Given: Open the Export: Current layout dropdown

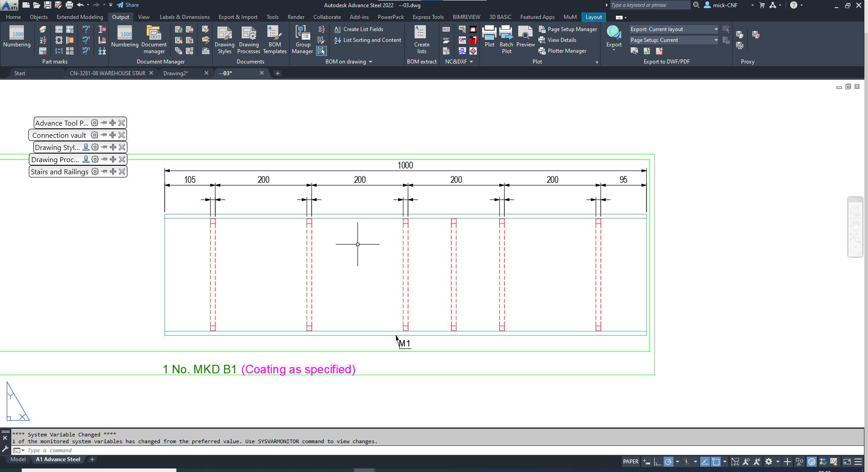Looking at the screenshot, I should pyautogui.click(x=716, y=29).
